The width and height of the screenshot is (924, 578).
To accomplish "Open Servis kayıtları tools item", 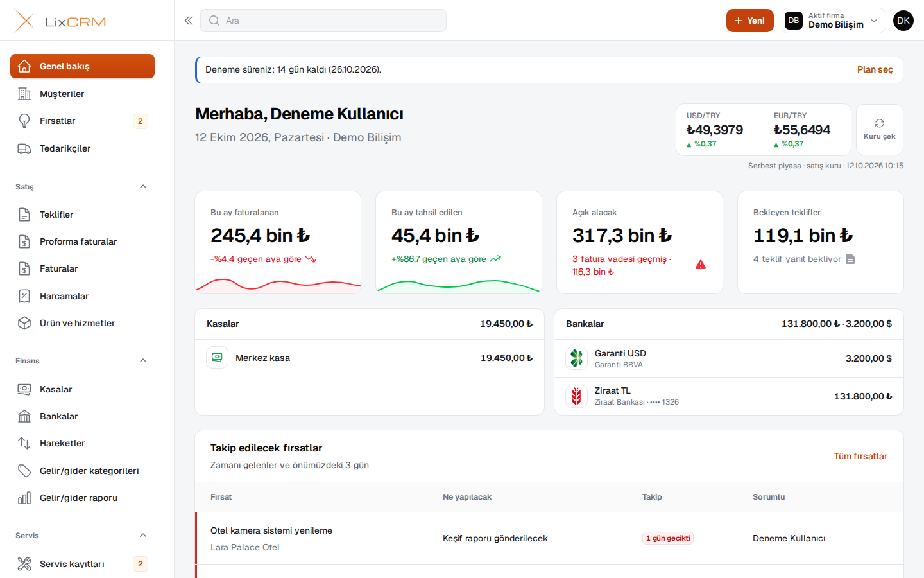I will pos(82,564).
